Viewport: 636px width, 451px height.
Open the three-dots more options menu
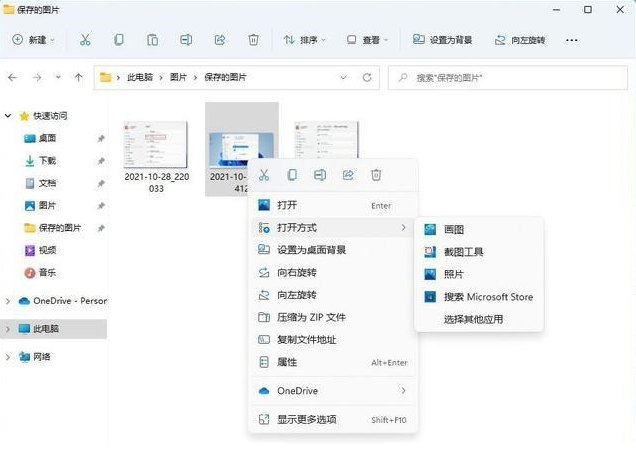point(572,40)
